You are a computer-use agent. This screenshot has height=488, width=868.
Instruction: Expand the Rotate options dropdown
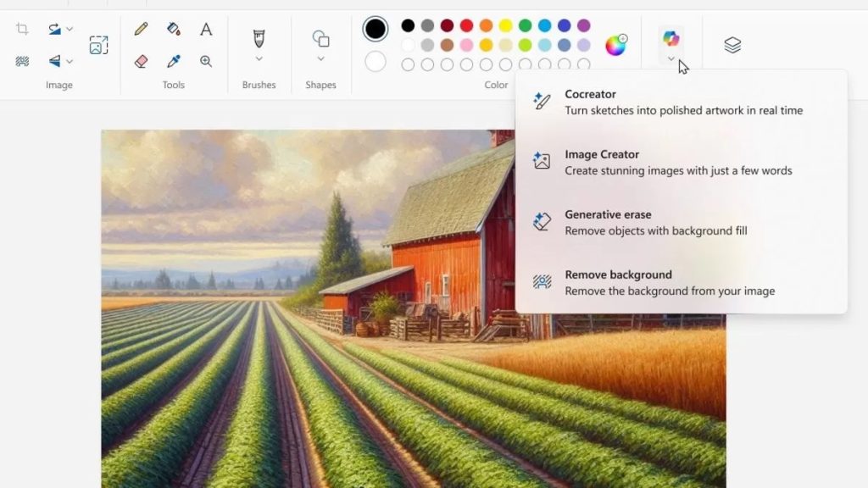coord(68,28)
